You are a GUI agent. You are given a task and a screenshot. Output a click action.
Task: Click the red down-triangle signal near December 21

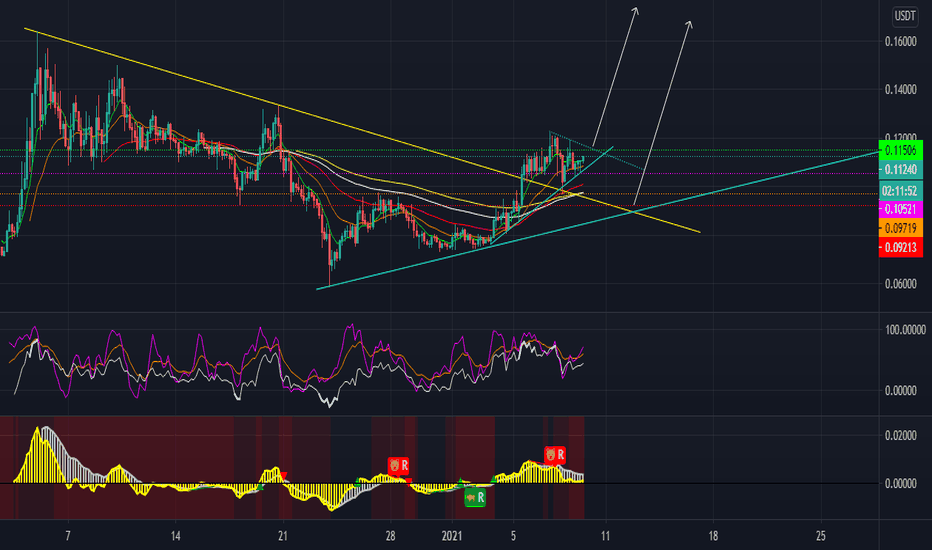pos(284,475)
